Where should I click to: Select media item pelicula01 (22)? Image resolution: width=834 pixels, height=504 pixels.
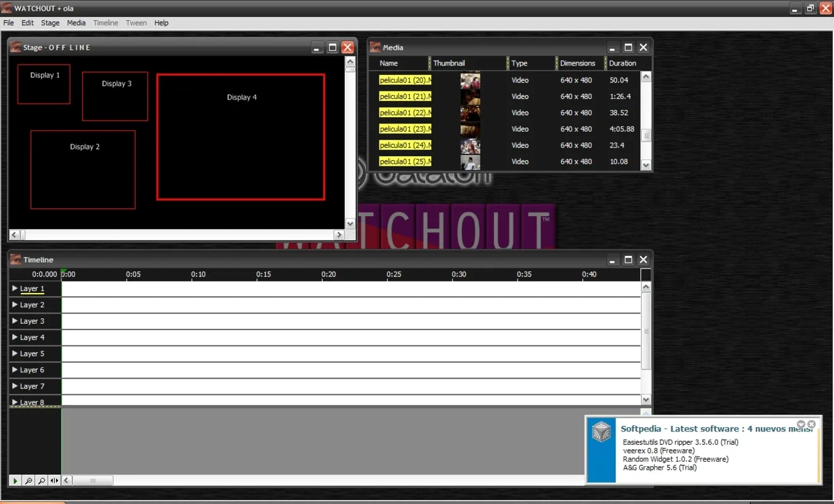(x=405, y=113)
